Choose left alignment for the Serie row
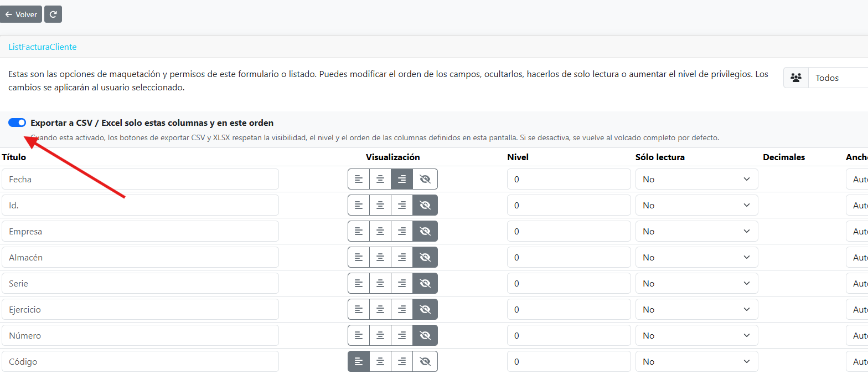 pyautogui.click(x=359, y=283)
